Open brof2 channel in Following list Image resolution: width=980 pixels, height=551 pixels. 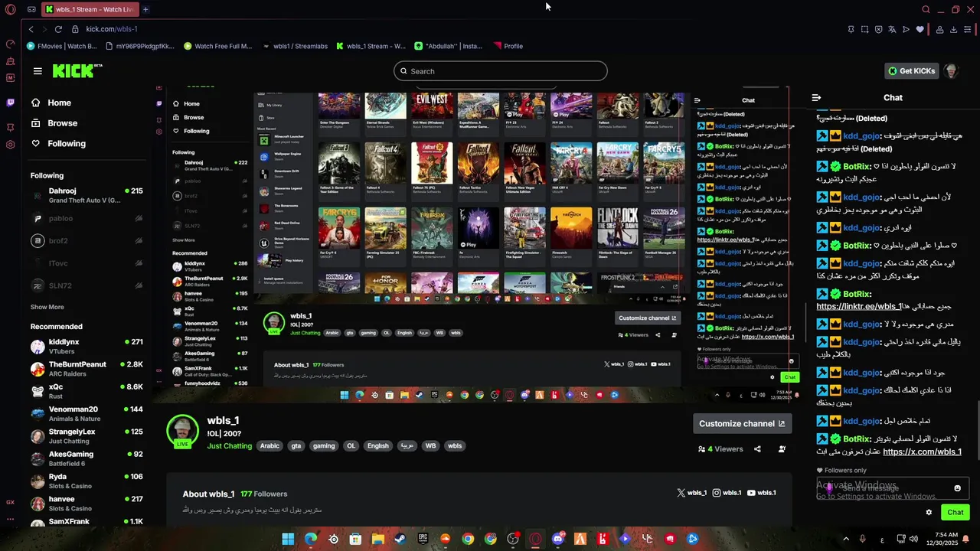click(x=88, y=241)
